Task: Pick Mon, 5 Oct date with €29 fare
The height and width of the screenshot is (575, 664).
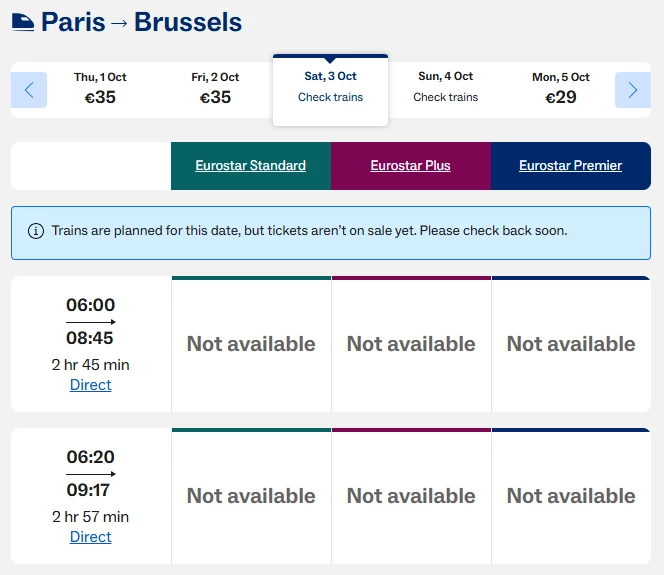Action: (x=561, y=89)
